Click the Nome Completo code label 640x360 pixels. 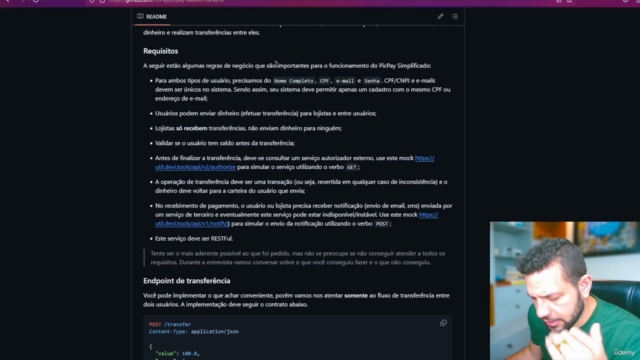coord(293,81)
